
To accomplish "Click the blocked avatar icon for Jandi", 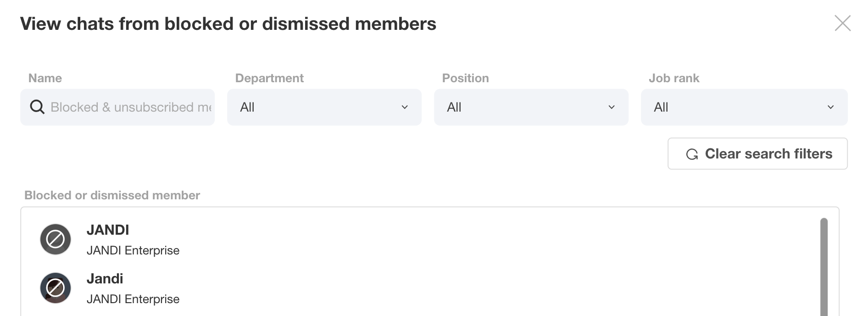I will click(x=56, y=288).
